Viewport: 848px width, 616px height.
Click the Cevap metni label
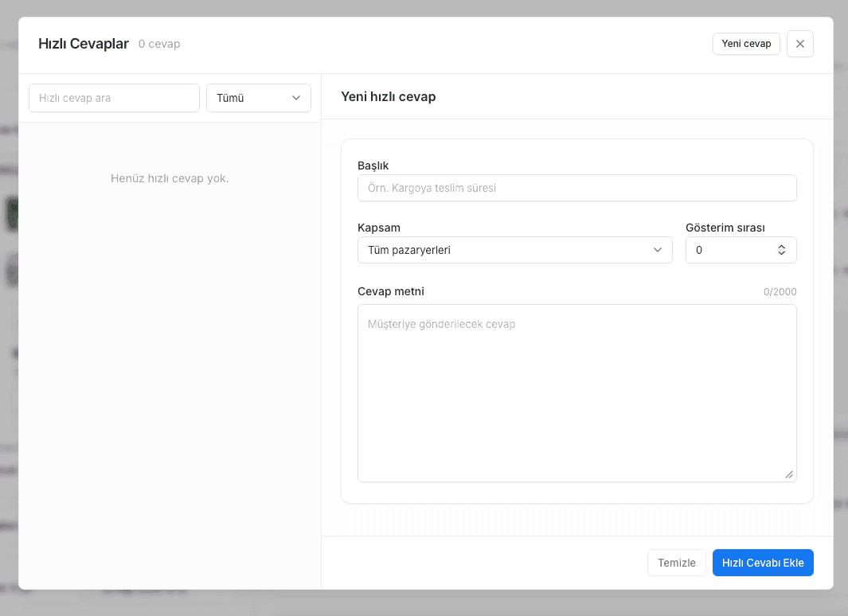(x=391, y=291)
